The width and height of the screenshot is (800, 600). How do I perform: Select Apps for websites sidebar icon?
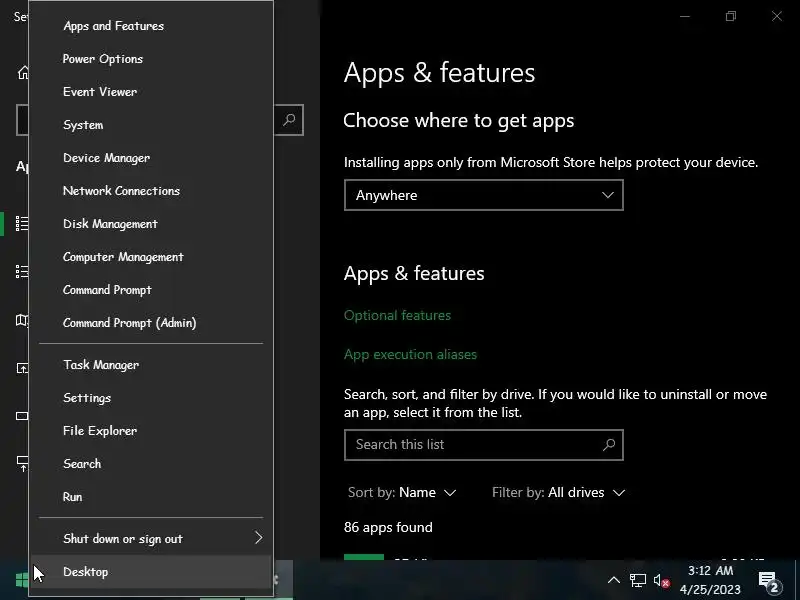(22, 368)
